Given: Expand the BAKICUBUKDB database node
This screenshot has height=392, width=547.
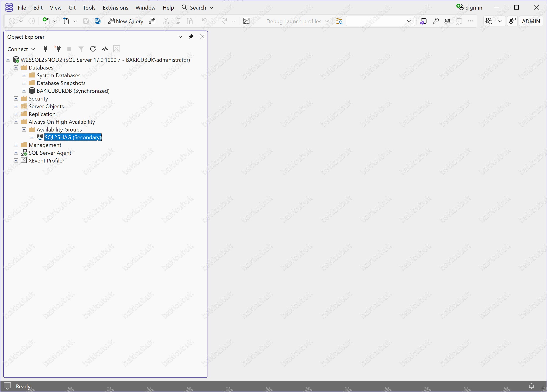Looking at the screenshot, I should (24, 91).
